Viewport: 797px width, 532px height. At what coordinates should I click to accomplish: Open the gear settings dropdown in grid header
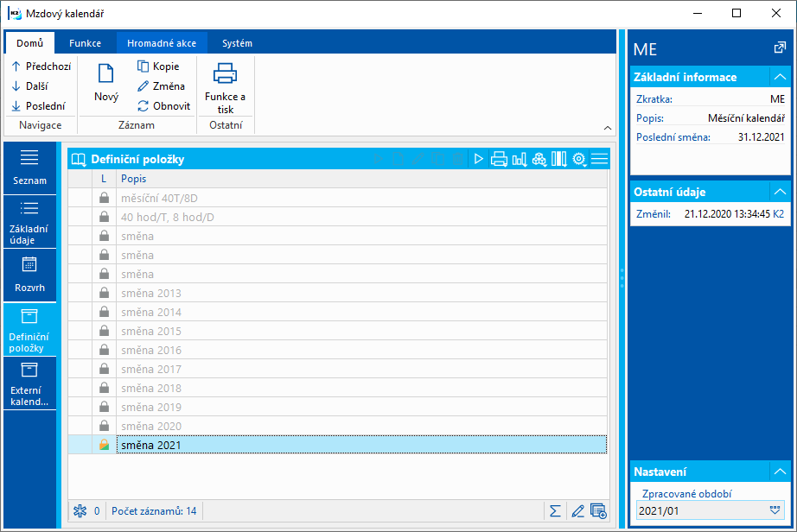click(579, 159)
